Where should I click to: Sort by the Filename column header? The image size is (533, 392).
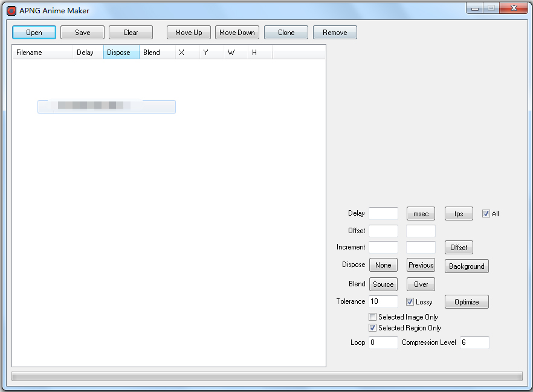click(x=43, y=53)
